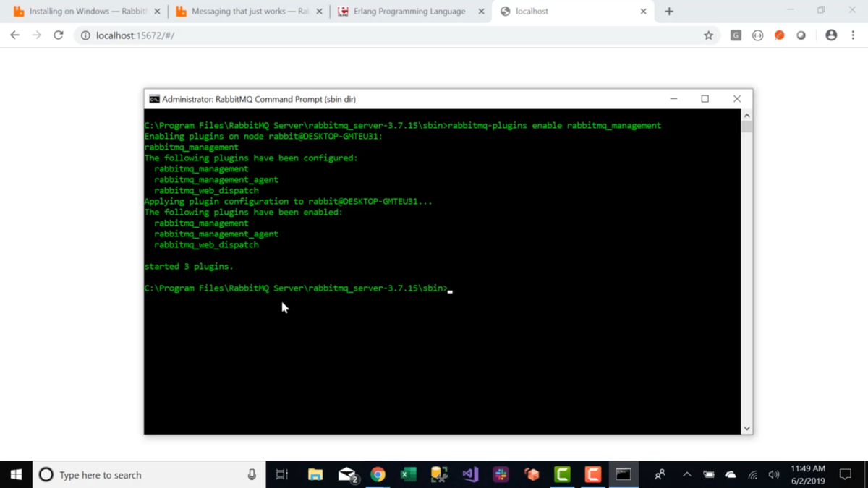Open the command prompt system menu icon
This screenshot has width=868, height=488.
154,99
